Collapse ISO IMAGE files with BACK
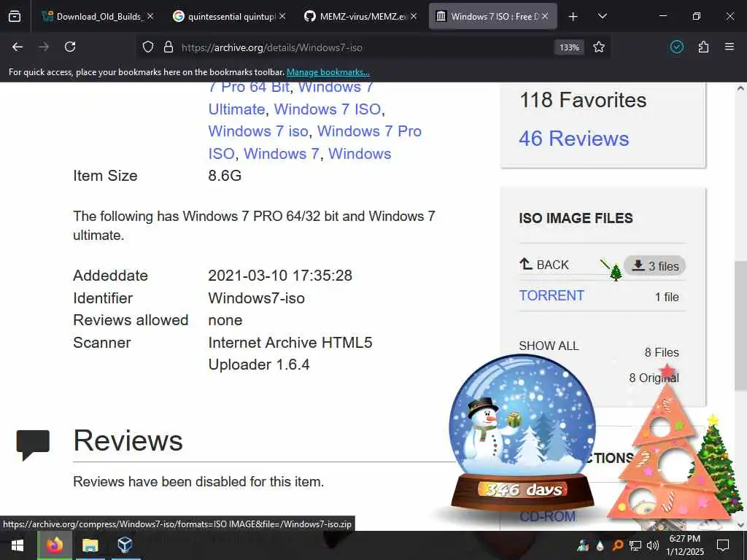Screen dimensions: 747x560 click(544, 264)
